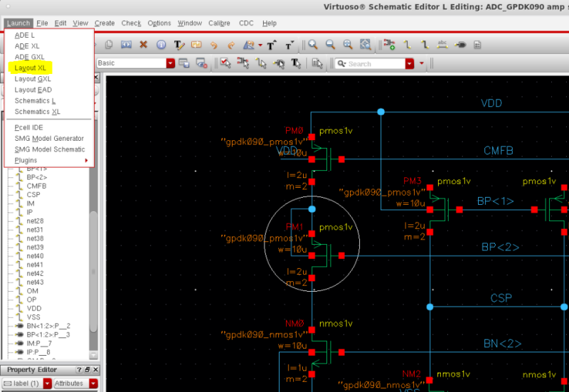
Task: Click the Create Pin icon
Action: (459, 45)
